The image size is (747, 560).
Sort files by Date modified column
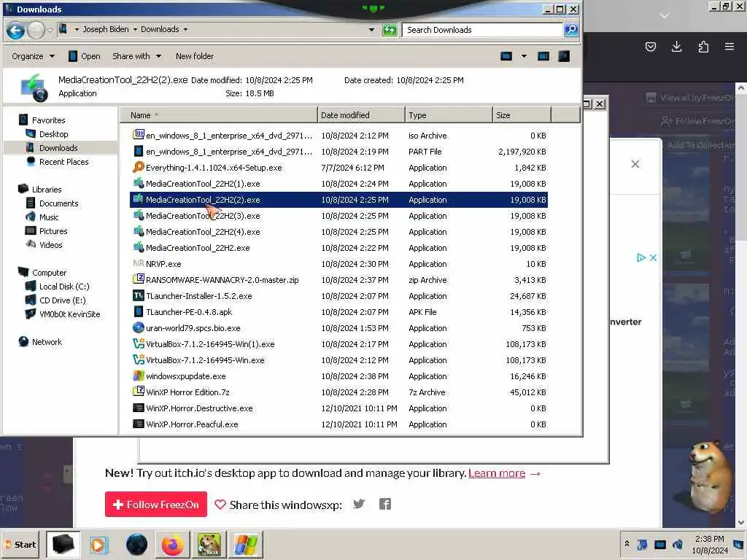361,115
